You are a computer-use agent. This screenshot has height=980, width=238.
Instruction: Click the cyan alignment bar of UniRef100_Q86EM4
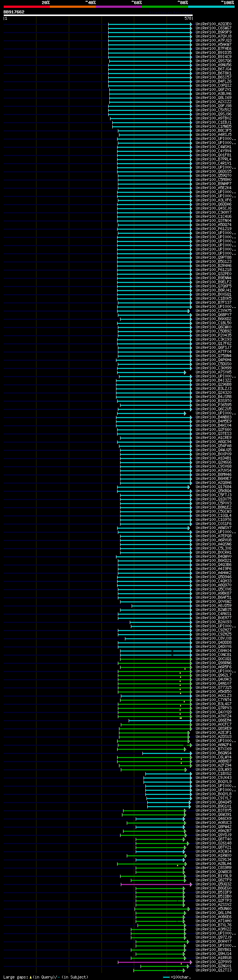click(160, 720)
